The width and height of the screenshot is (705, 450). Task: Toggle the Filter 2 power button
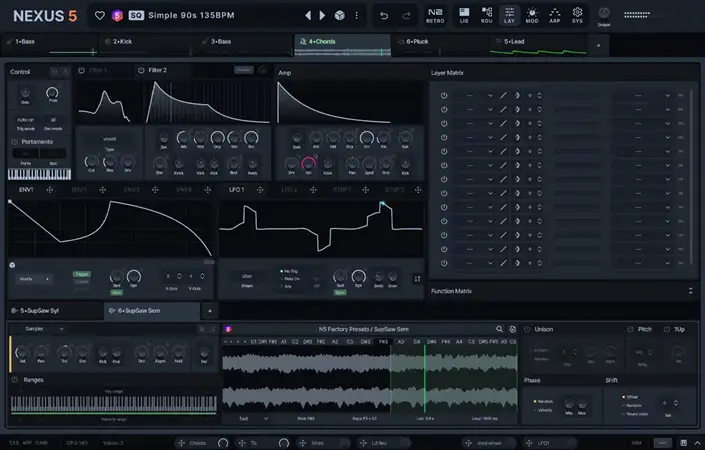pos(141,71)
